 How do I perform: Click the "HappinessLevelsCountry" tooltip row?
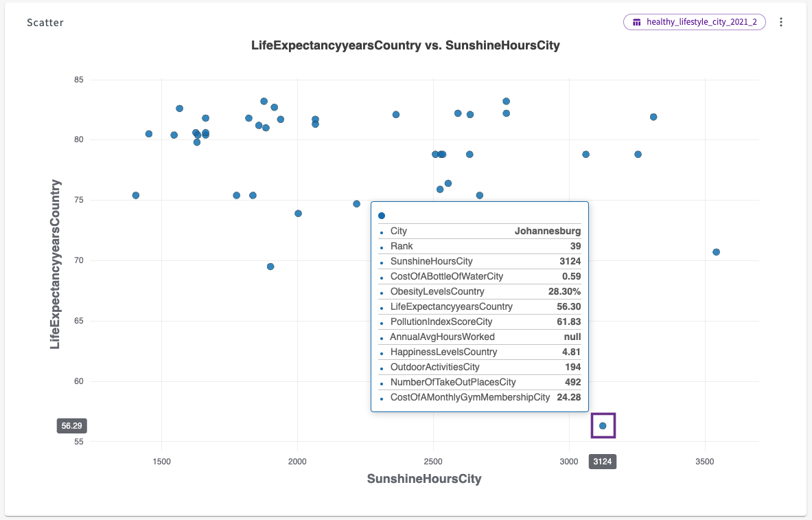tap(480, 352)
